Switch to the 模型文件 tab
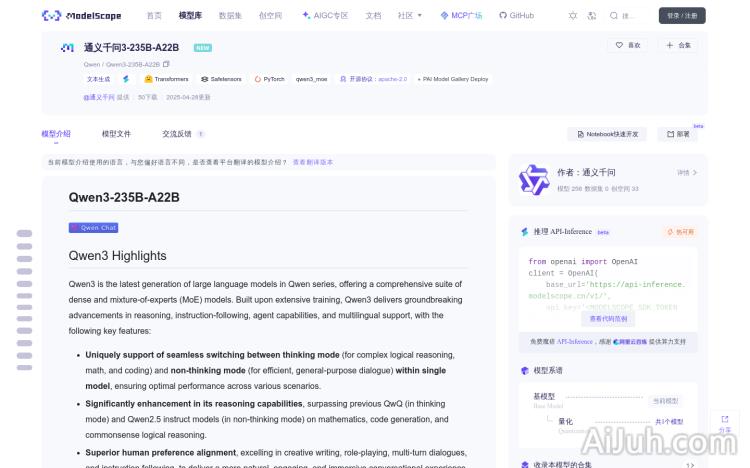Viewport: 750px width, 468px height. point(116,134)
